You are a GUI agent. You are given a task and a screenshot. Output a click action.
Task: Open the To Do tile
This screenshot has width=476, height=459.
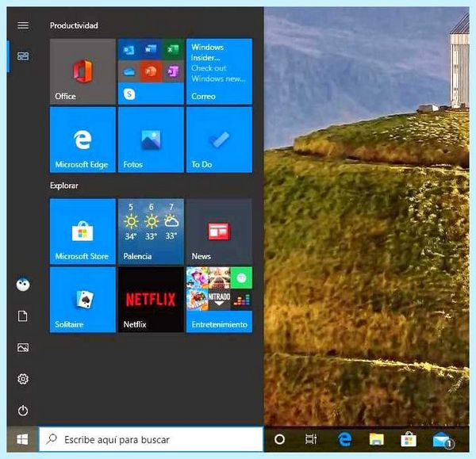(x=219, y=140)
